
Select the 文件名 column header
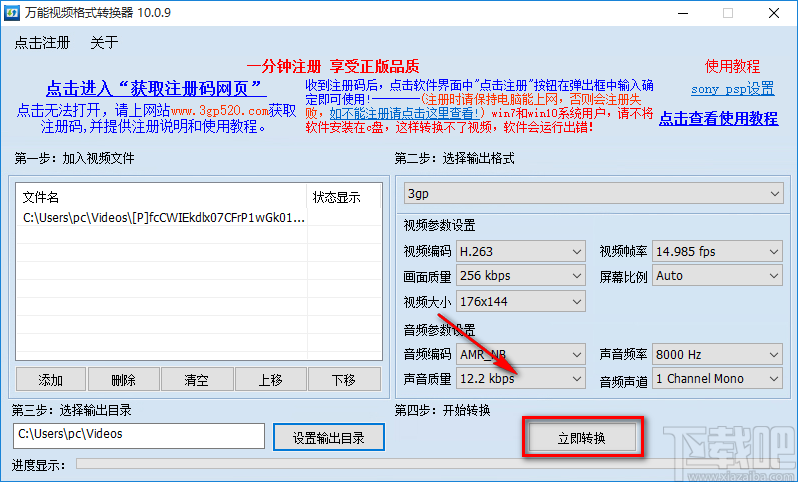pos(161,197)
